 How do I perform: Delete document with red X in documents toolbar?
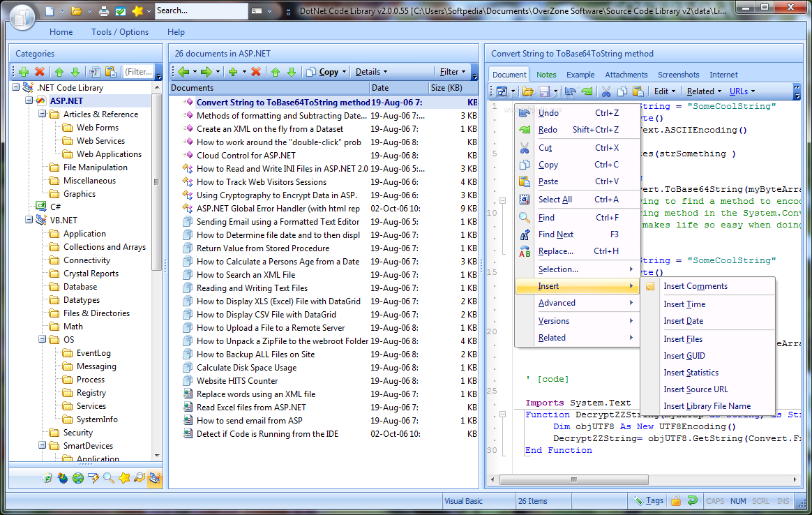pyautogui.click(x=256, y=71)
